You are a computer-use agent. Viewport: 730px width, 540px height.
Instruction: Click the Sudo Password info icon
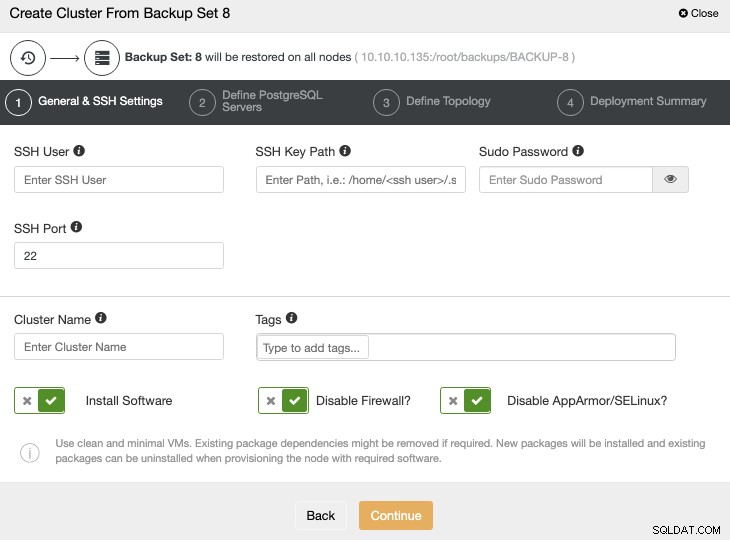[578, 151]
